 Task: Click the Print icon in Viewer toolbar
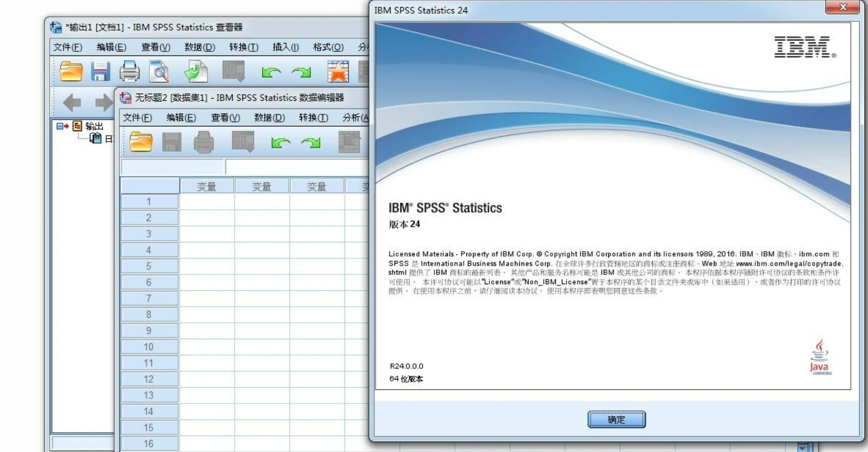click(130, 71)
